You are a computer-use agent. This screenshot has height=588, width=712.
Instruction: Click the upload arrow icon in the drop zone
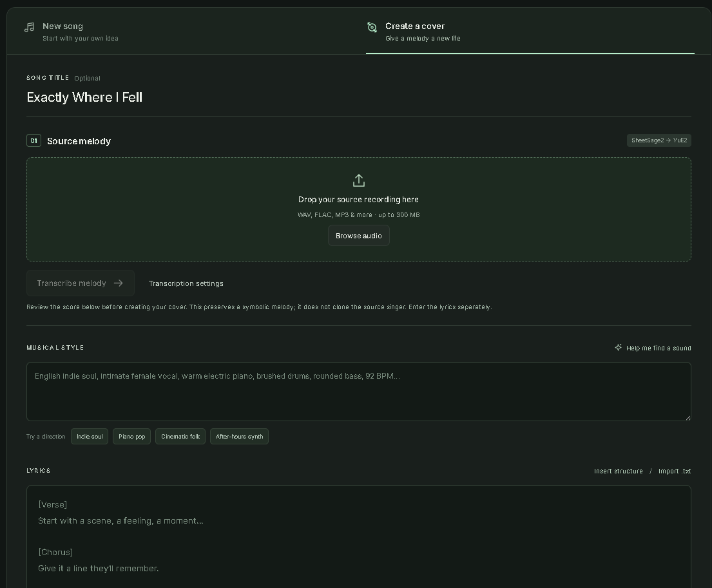coord(359,180)
